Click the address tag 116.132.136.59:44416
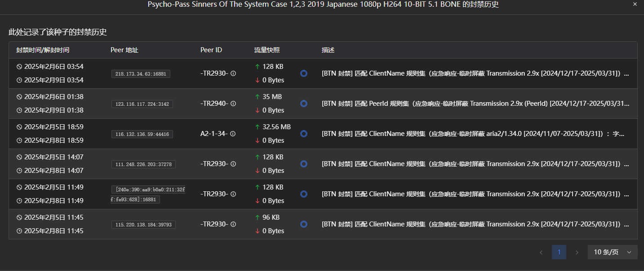644x271 pixels. [x=142, y=134]
